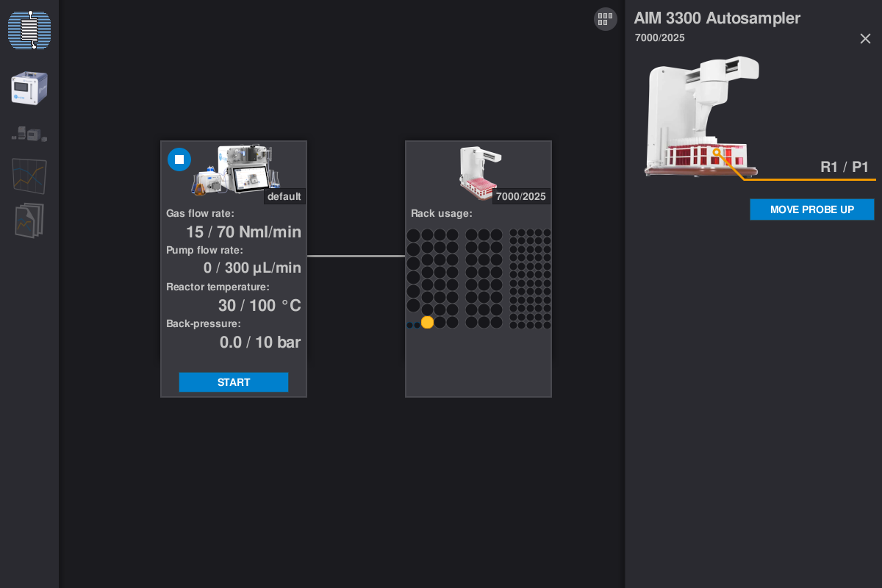Click the reactor temperature value 30 / 100 °C
Screen dimensions: 882x588
[x=259, y=306]
